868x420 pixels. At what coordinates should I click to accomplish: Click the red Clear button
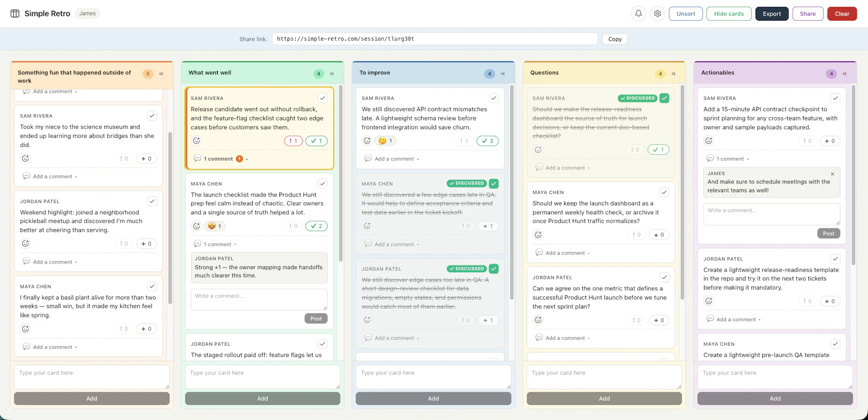click(842, 14)
